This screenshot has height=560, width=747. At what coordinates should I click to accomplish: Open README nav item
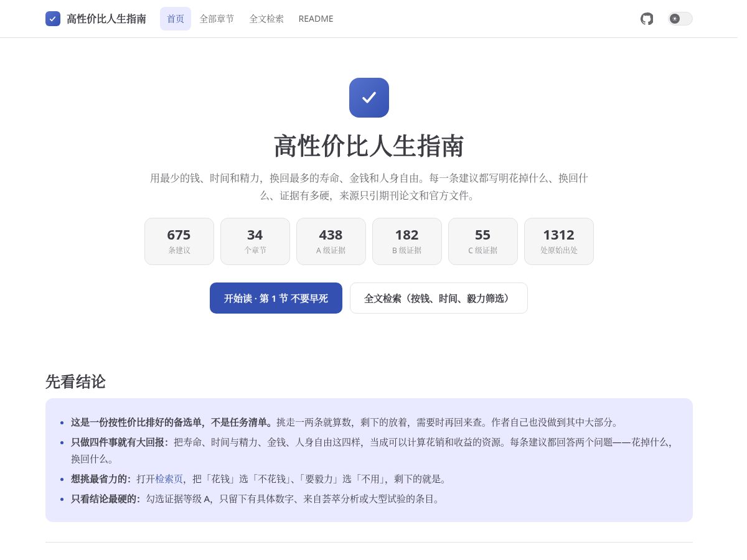(316, 19)
